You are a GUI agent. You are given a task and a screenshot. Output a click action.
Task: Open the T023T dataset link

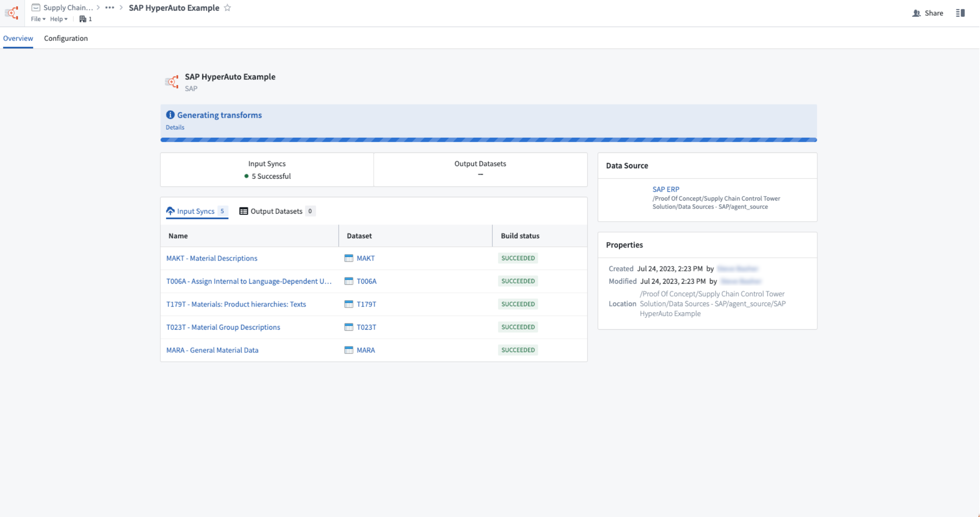(366, 327)
